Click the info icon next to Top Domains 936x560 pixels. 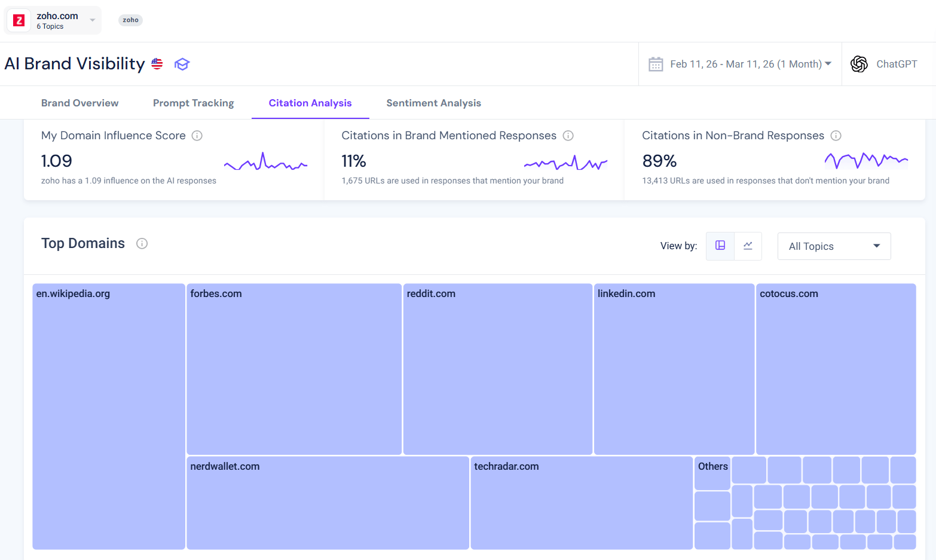point(142,243)
